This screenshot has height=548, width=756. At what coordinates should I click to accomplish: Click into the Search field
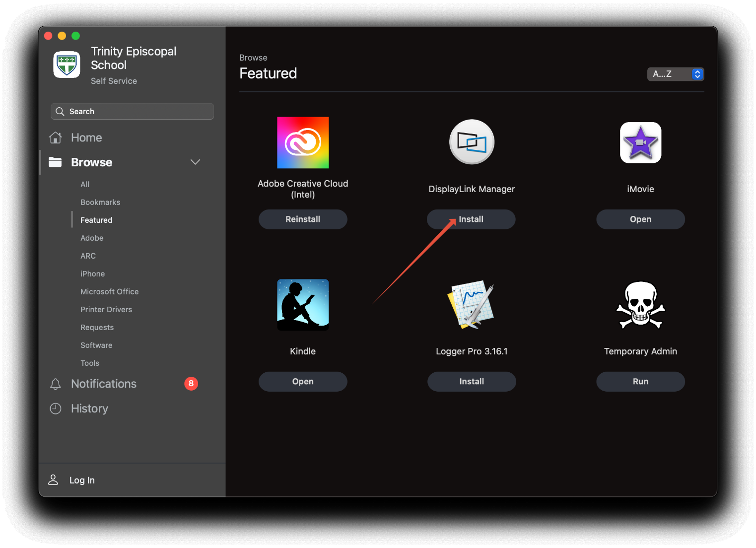pyautogui.click(x=132, y=111)
